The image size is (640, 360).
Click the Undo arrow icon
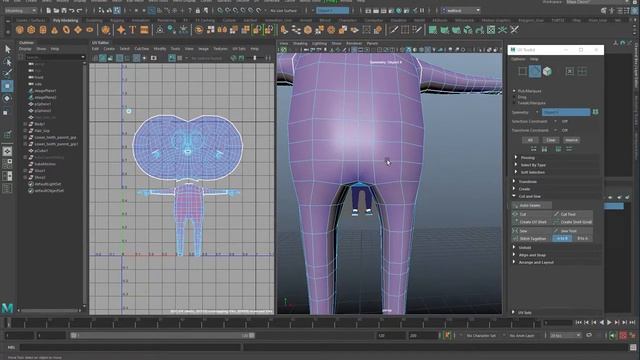[x=72, y=11]
